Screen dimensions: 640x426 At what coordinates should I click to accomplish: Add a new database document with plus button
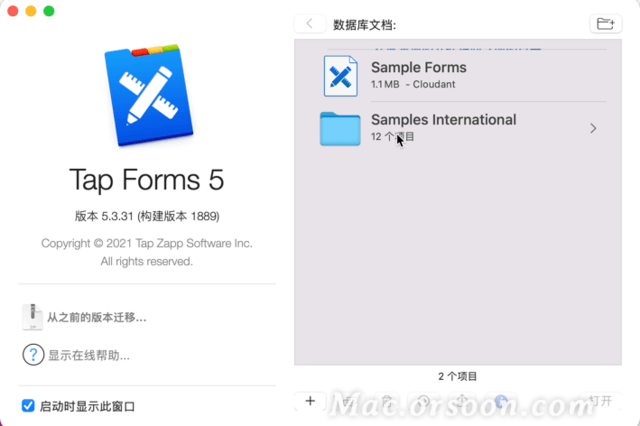coord(310,401)
